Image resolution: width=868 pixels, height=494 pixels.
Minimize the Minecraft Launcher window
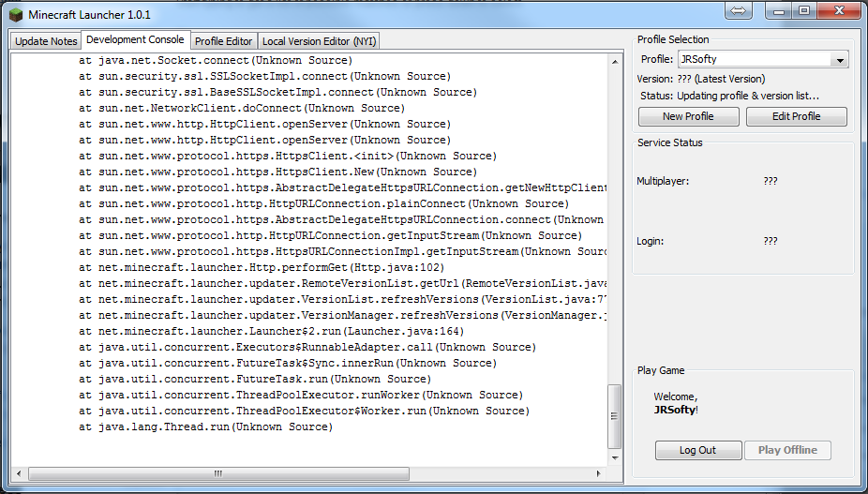coord(780,10)
